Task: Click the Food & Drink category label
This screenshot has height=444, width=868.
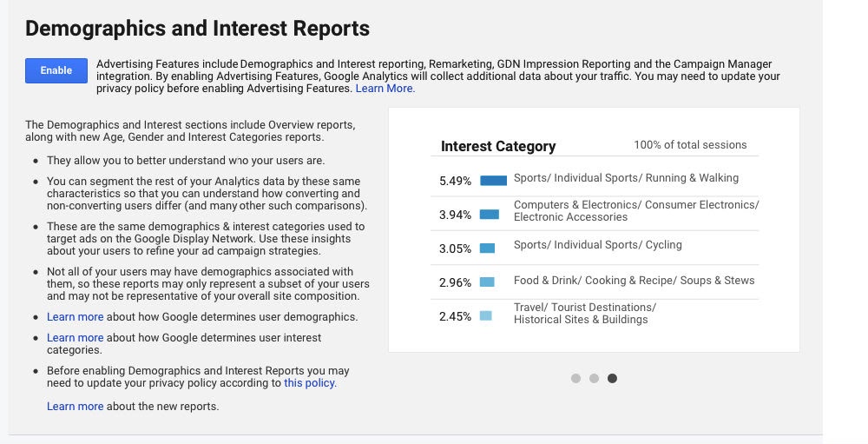Action: (634, 281)
